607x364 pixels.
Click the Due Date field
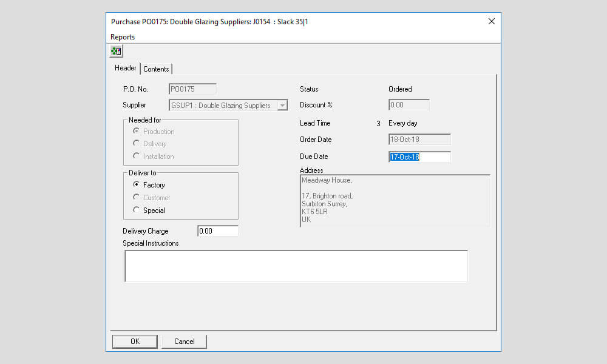(x=419, y=157)
